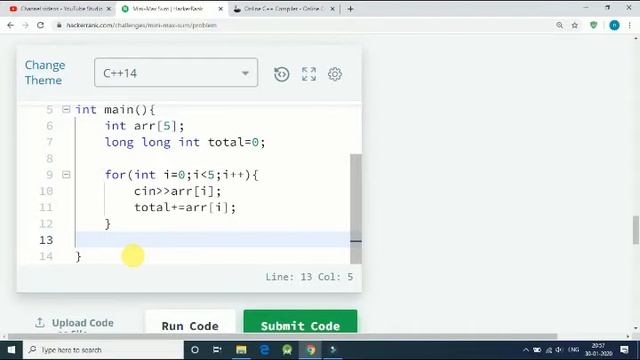The height and width of the screenshot is (360, 640).
Task: Open the Chrome profile avatar
Action: coord(614,25)
